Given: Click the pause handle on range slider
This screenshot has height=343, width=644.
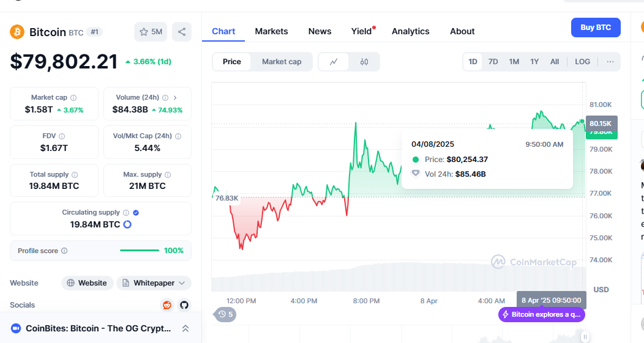Looking at the screenshot, I should pos(585,337).
